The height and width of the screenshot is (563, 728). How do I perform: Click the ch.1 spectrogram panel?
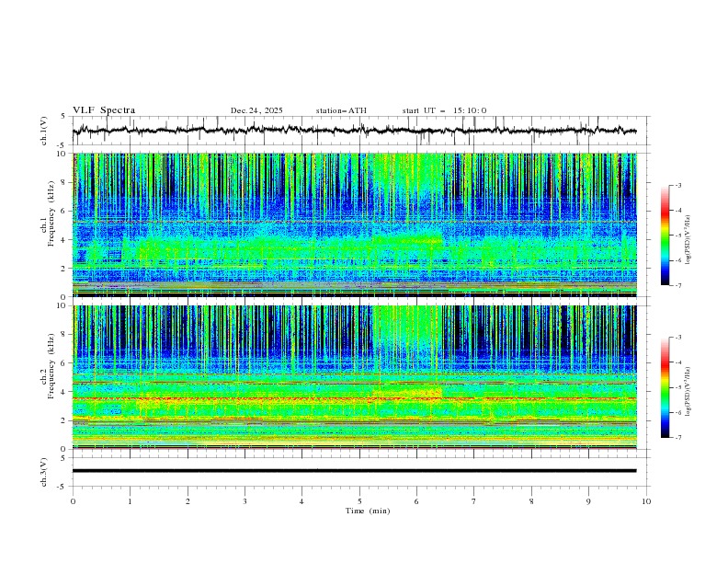[x=355, y=224]
